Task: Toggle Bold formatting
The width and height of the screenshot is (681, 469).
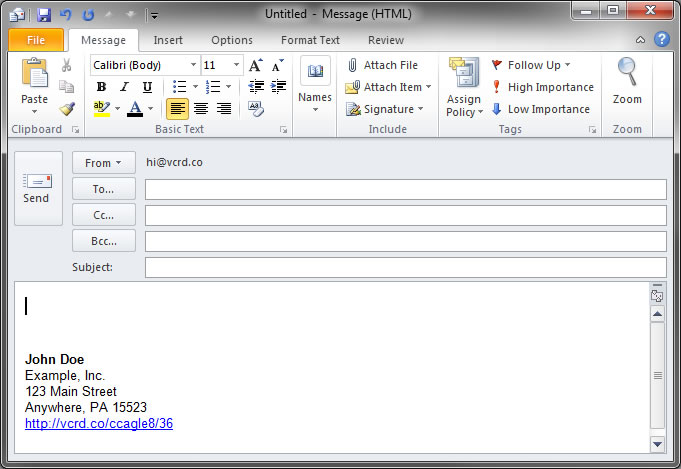Action: 100,87
